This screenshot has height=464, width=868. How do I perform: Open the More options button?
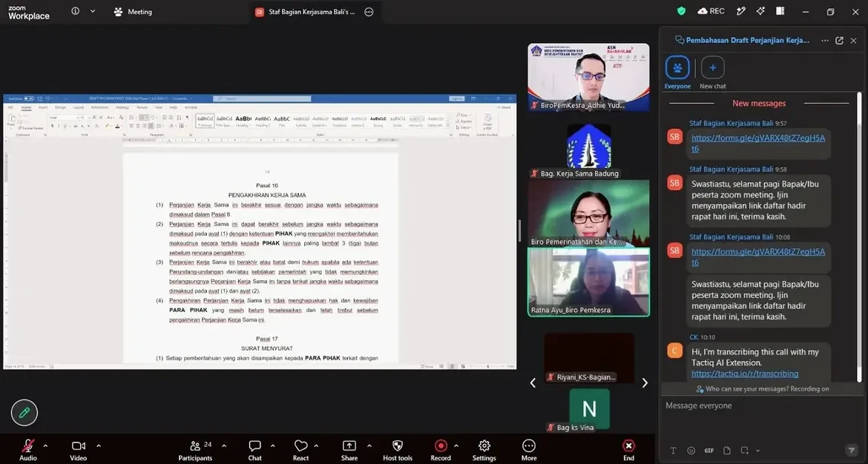coord(529,450)
